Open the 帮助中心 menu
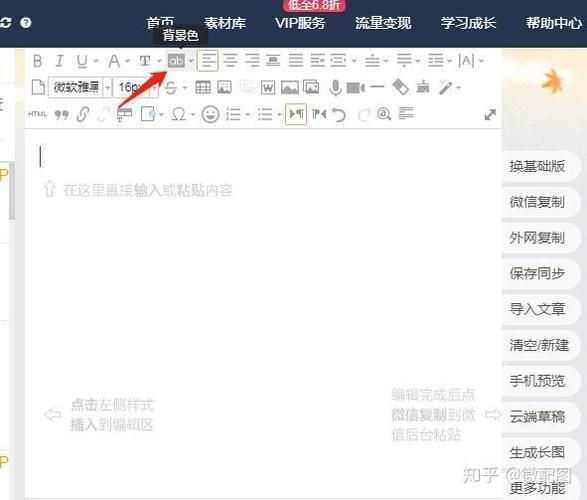 tap(554, 23)
